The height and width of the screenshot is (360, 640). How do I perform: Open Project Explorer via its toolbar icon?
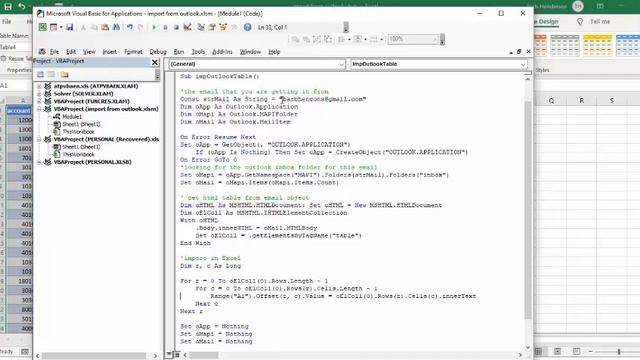[x=201, y=27]
